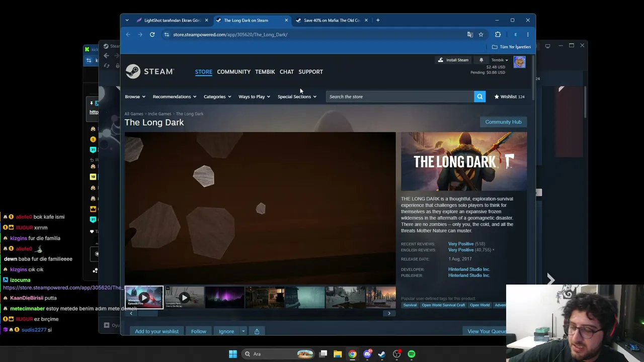Expand the Special Sections menu
This screenshot has width=644, height=362.
pyautogui.click(x=297, y=97)
